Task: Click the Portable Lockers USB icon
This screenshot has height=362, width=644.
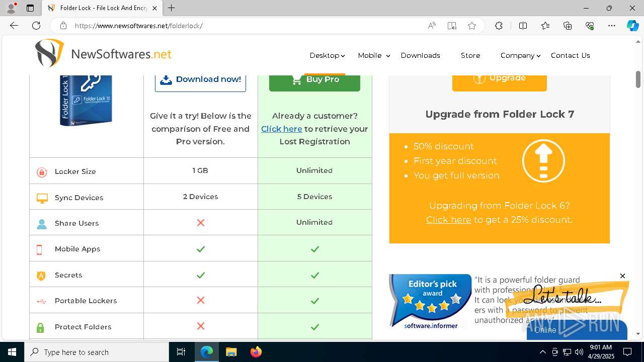Action: pos(42,301)
